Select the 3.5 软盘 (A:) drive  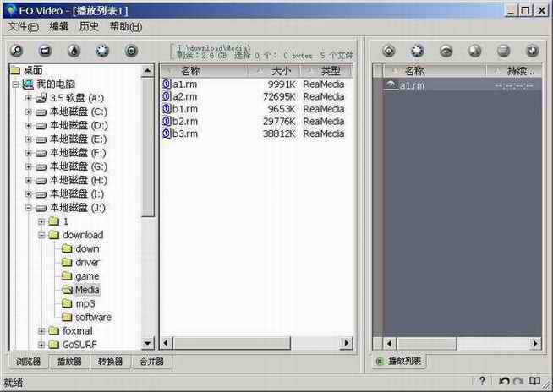tap(77, 98)
